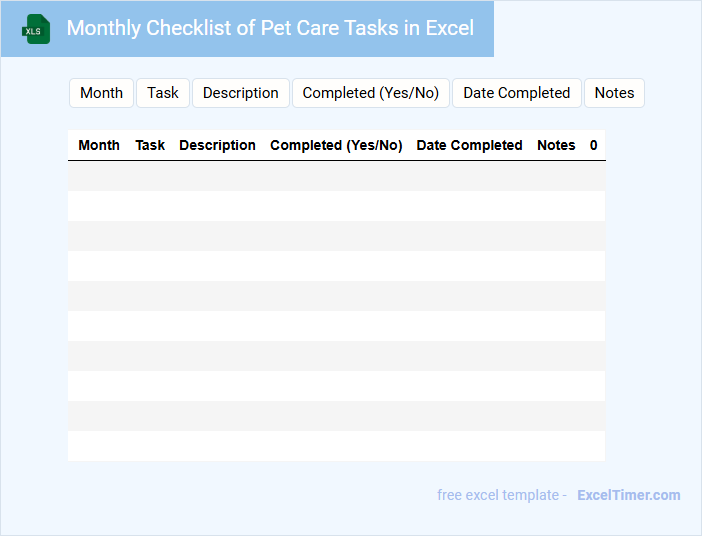Screen dimensions: 702x536
Task: Click the 0 column header in table
Action: pyautogui.click(x=593, y=145)
